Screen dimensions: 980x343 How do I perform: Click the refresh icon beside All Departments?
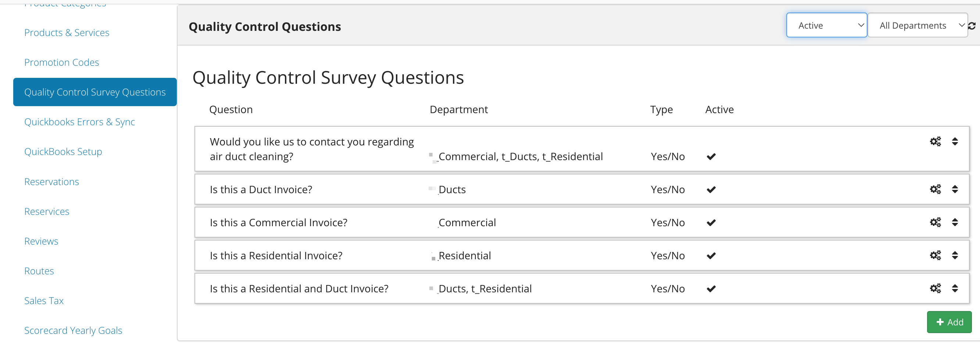[x=972, y=25]
